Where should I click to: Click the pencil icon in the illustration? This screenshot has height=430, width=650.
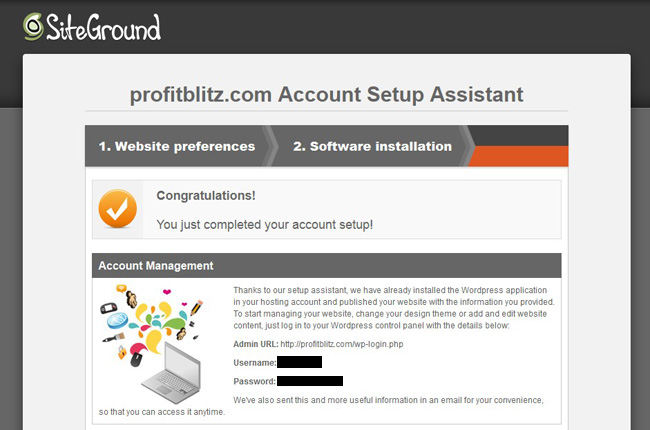(x=196, y=307)
